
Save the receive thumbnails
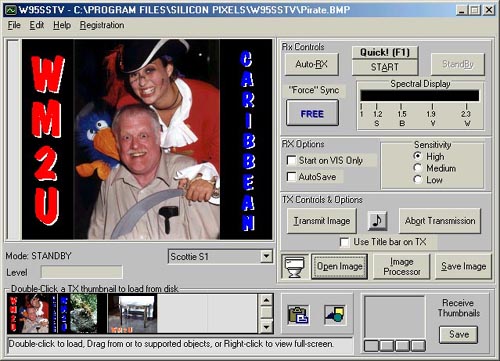459,334
